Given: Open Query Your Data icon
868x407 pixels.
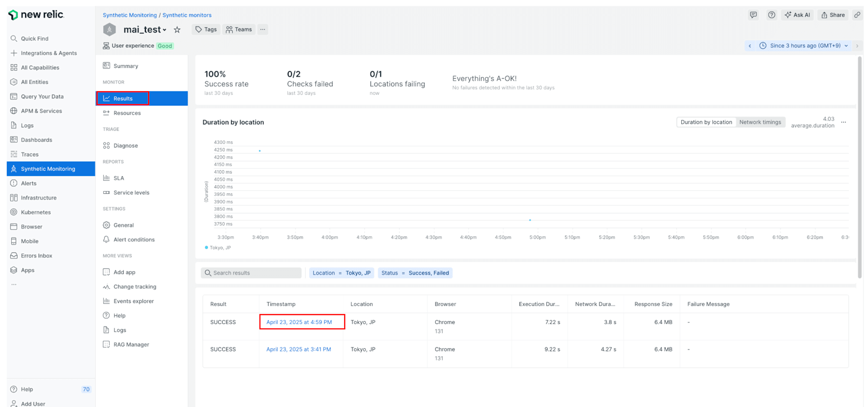Looking at the screenshot, I should (14, 96).
